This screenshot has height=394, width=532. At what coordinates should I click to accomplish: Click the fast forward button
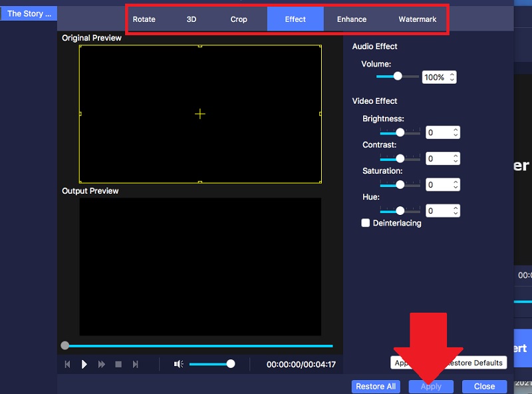102,365
